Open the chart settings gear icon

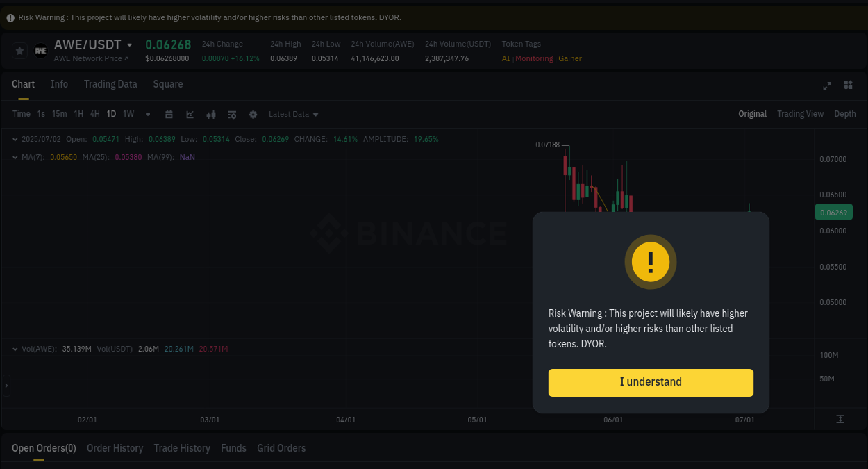(253, 114)
